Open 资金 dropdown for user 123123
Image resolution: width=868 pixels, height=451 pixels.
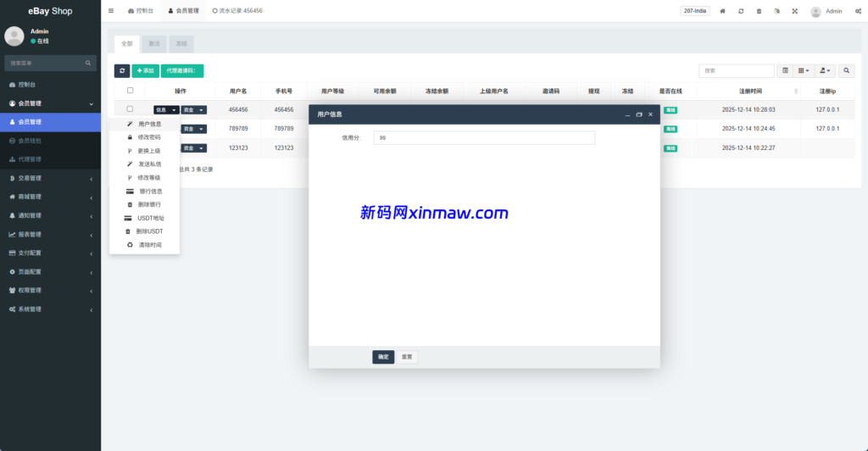(x=194, y=148)
